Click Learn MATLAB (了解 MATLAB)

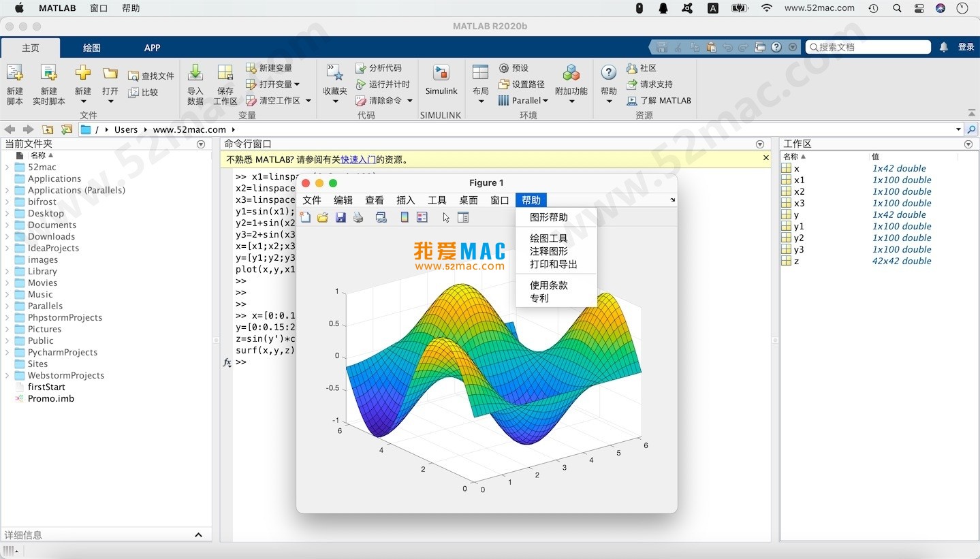pos(659,101)
